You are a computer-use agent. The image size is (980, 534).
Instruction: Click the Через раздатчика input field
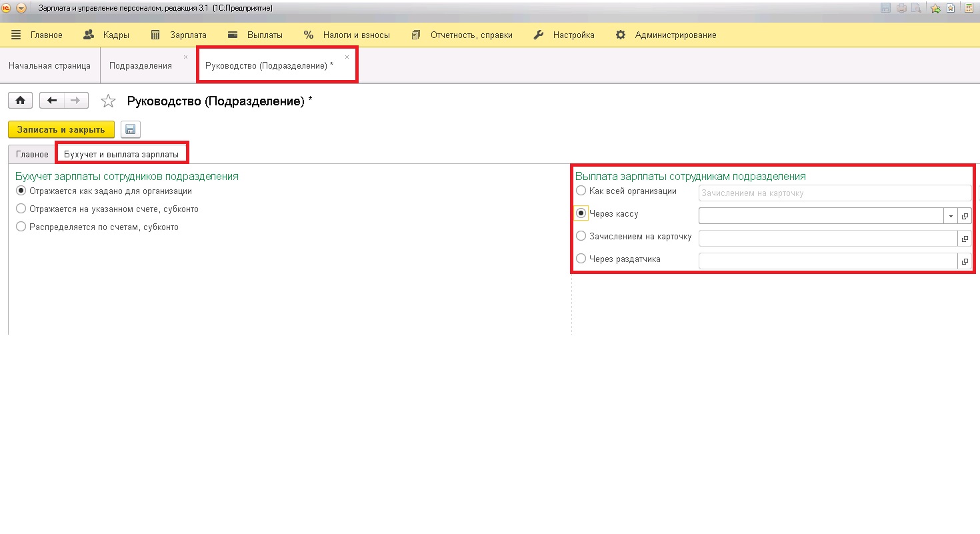tap(828, 261)
